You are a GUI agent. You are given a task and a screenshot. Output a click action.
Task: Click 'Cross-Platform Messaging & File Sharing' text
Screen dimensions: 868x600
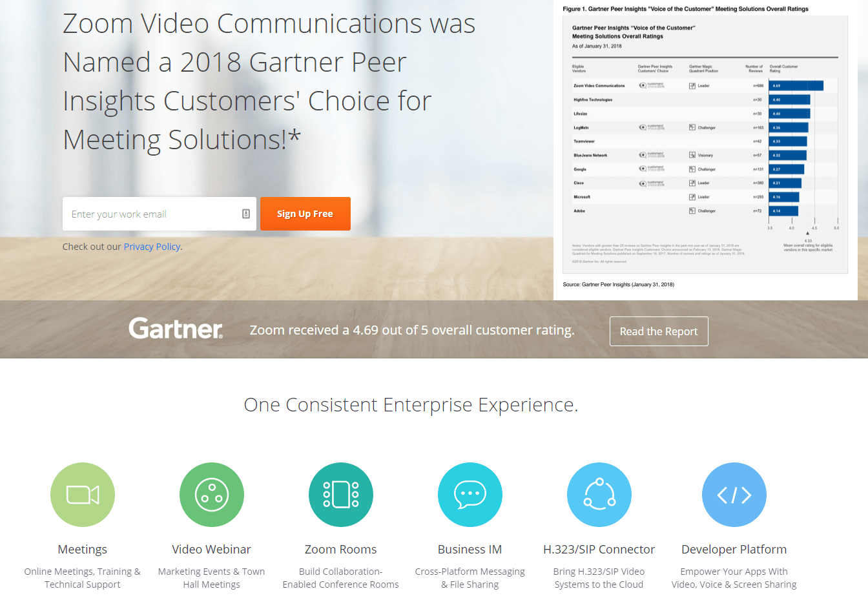tap(470, 578)
